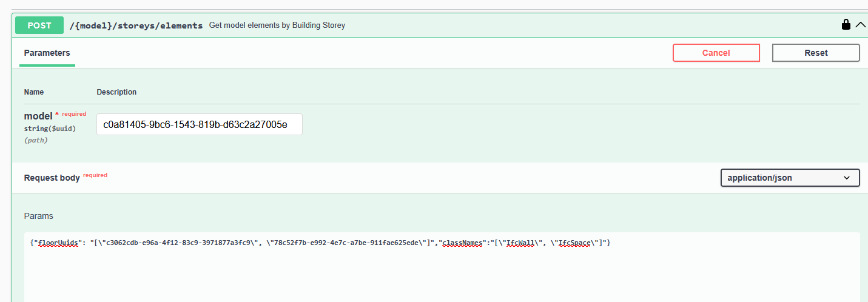The width and height of the screenshot is (868, 302).
Task: Click the model parameter name label
Action: tap(38, 116)
